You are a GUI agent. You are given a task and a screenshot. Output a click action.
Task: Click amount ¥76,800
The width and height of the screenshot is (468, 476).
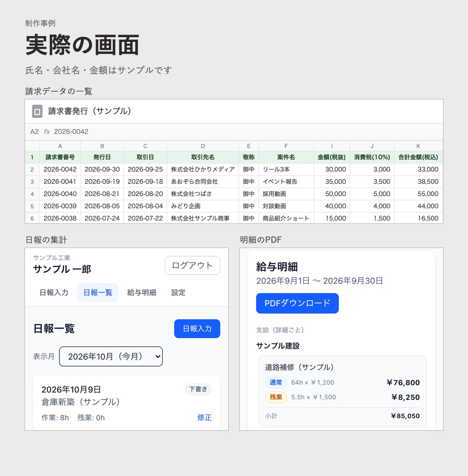click(x=403, y=383)
